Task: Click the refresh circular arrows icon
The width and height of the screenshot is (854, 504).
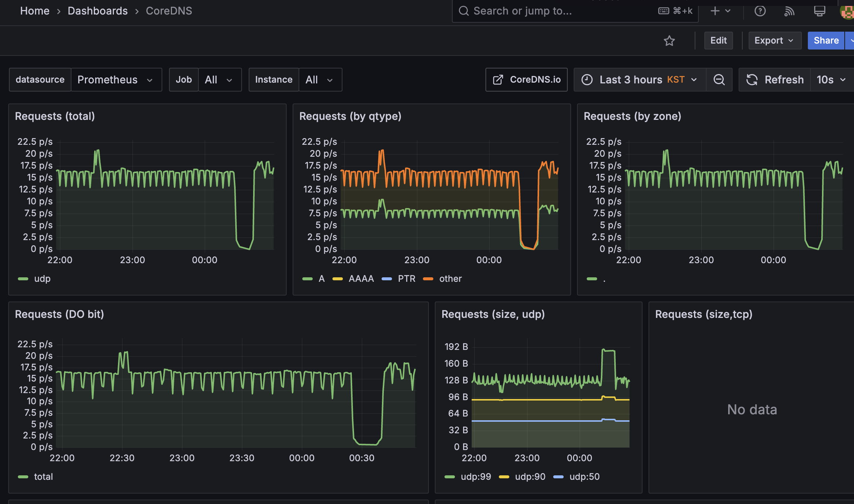Action: click(x=752, y=80)
